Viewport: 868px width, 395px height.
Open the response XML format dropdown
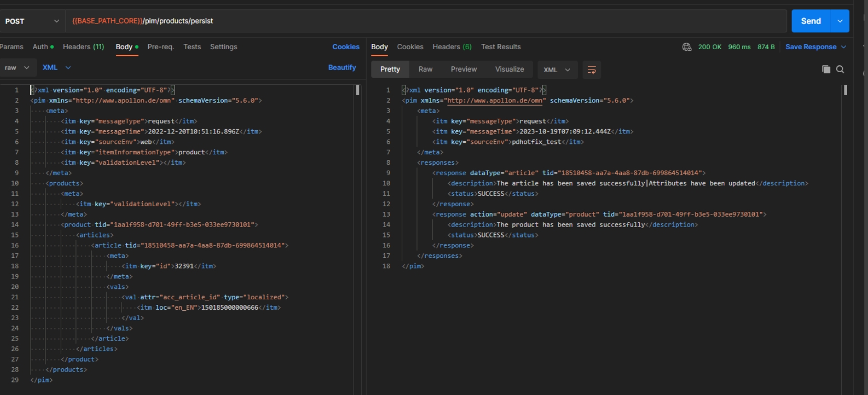pos(557,70)
